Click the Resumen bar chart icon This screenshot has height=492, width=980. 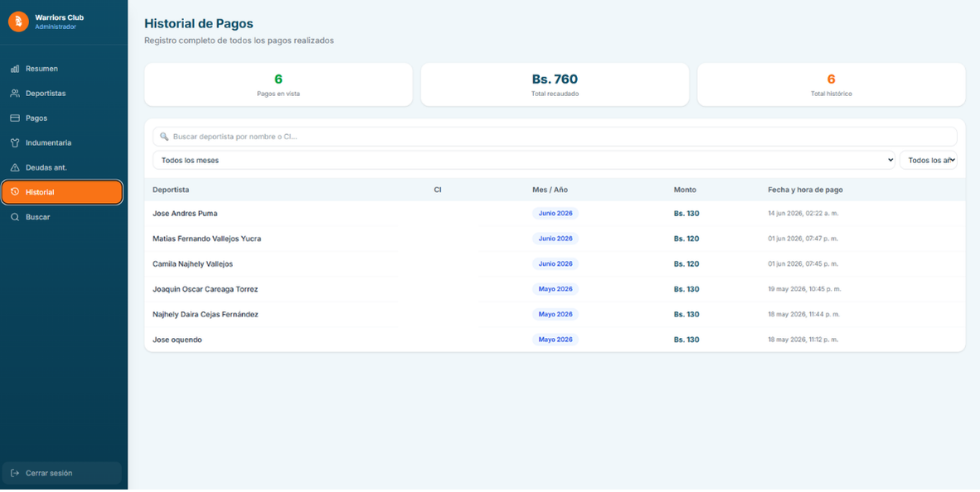tap(15, 69)
